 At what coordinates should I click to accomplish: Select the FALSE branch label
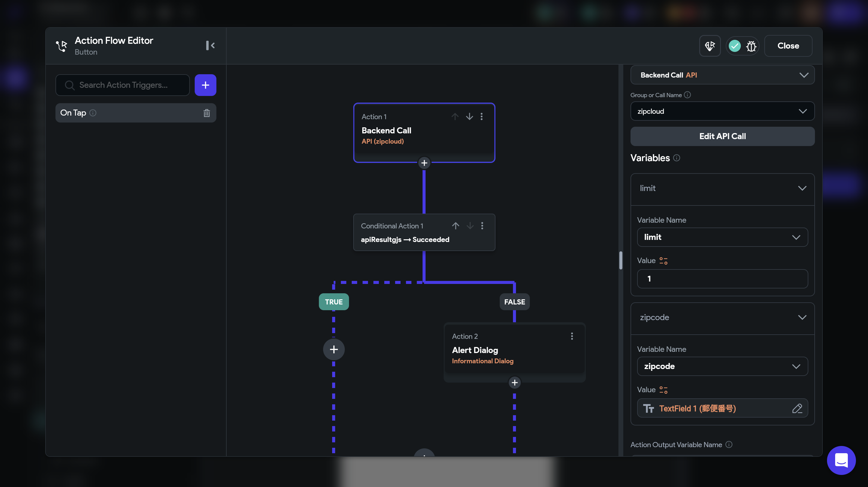514,302
